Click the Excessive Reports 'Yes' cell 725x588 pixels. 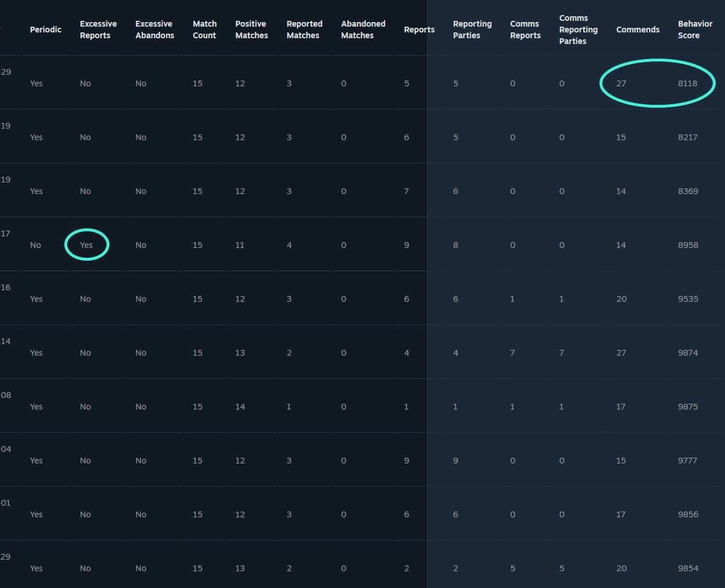pyautogui.click(x=86, y=245)
